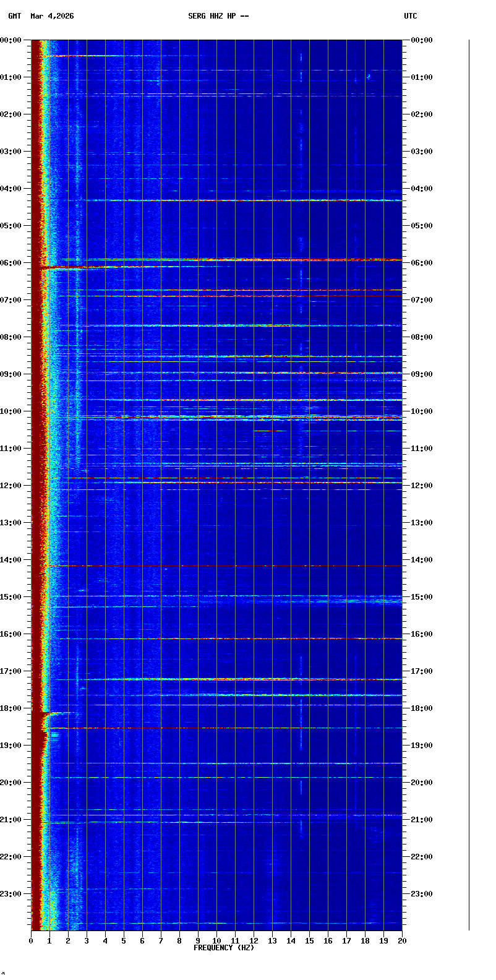The image size is (496, 980).
Task: Select the 10:00 marker on right time axis
Action: pos(421,411)
